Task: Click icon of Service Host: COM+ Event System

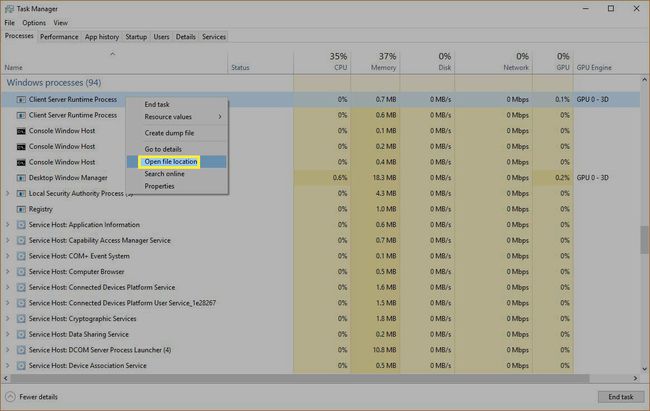Action: (21, 256)
